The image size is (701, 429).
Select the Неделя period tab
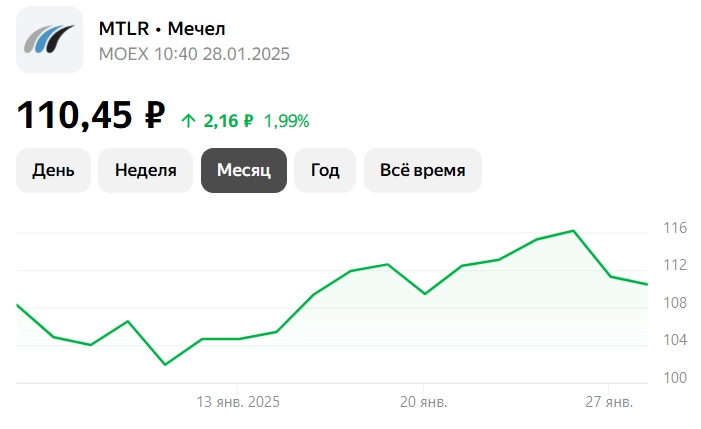[146, 170]
